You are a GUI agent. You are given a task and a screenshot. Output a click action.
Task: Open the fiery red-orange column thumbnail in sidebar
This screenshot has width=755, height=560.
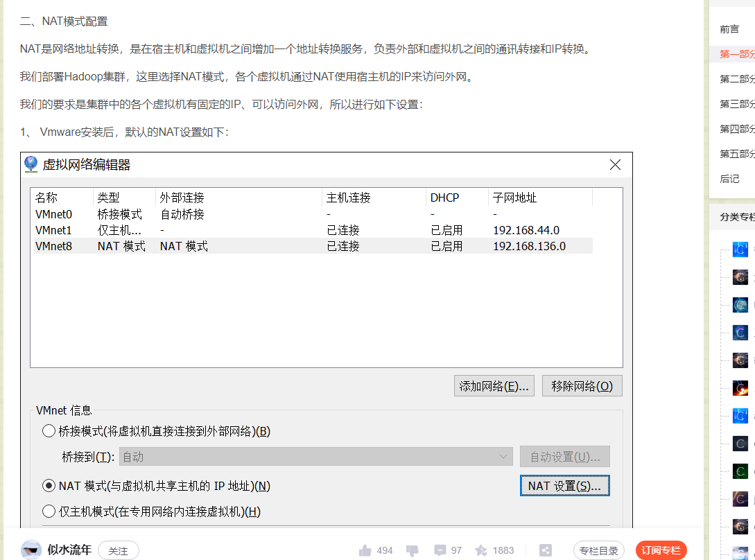(x=740, y=387)
